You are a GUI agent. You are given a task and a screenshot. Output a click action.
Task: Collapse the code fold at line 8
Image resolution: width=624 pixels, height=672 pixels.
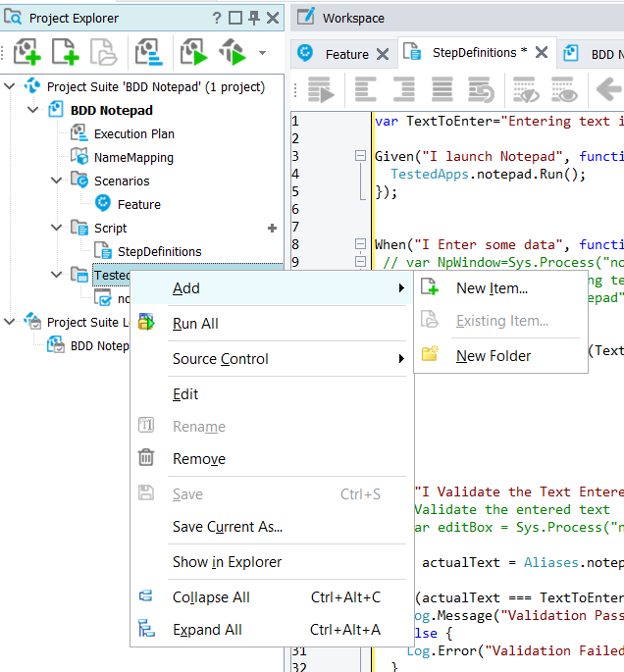coord(360,244)
